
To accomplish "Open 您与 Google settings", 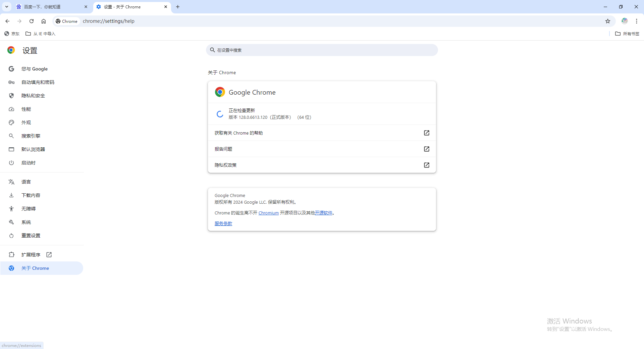I will pos(42,69).
